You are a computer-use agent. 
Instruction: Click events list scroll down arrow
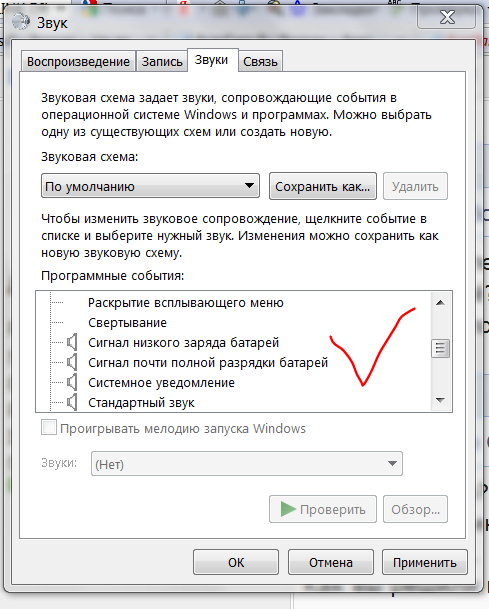point(440,400)
